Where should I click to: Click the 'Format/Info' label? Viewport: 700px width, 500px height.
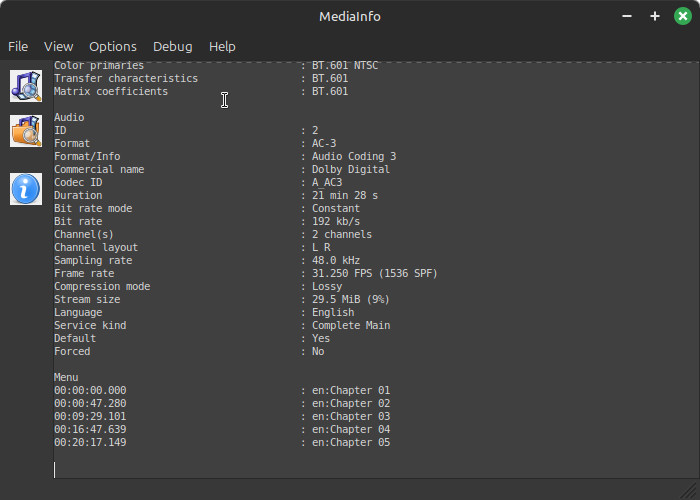(x=87, y=156)
